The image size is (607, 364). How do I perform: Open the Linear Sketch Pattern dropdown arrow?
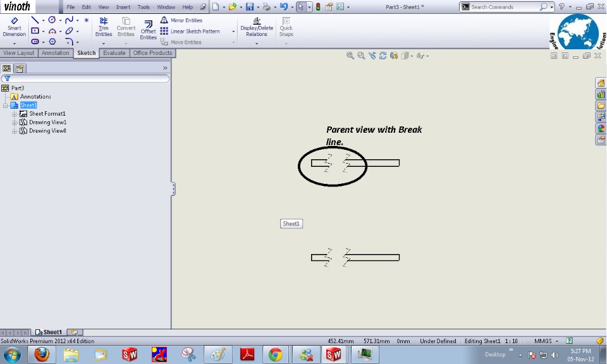pos(233,32)
